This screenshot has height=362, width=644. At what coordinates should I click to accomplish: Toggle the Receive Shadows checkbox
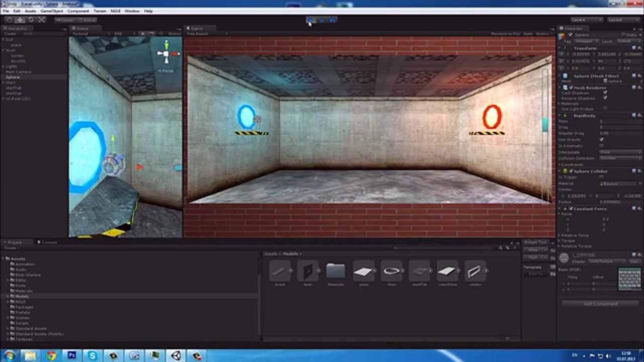pos(605,99)
